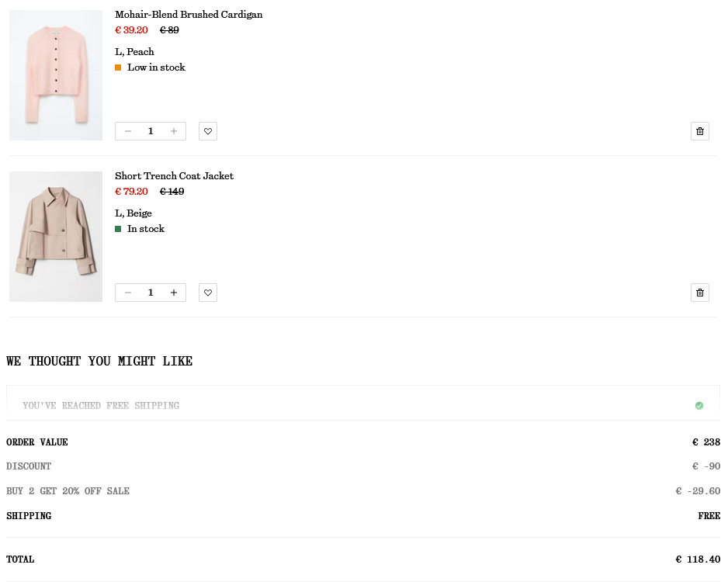This screenshot has width=728, height=582.
Task: Click the orange Low in stock indicator
Action: coord(118,68)
